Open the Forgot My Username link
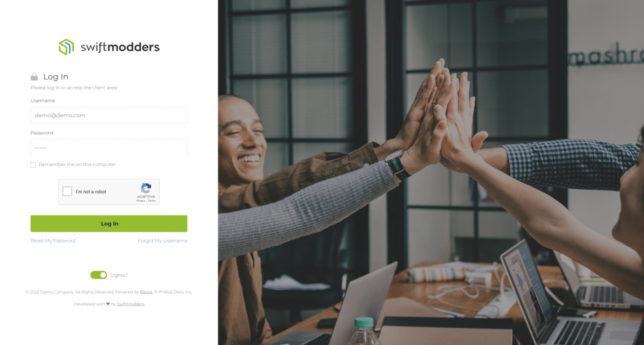Viewport: 644px width, 345px height. 163,241
